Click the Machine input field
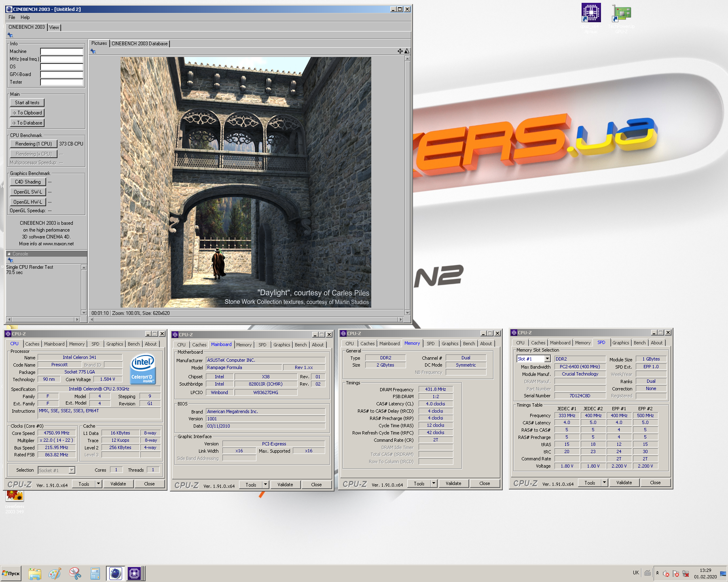This screenshot has width=728, height=582. pyautogui.click(x=62, y=51)
